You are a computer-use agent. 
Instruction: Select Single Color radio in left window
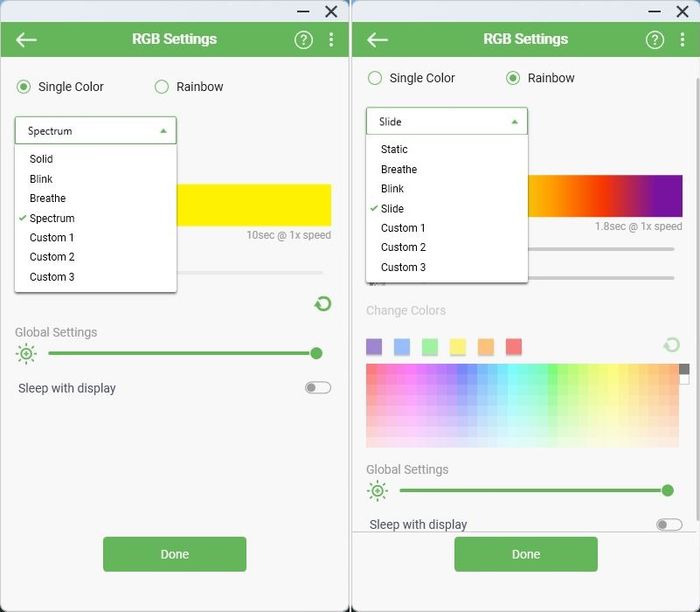(x=24, y=87)
